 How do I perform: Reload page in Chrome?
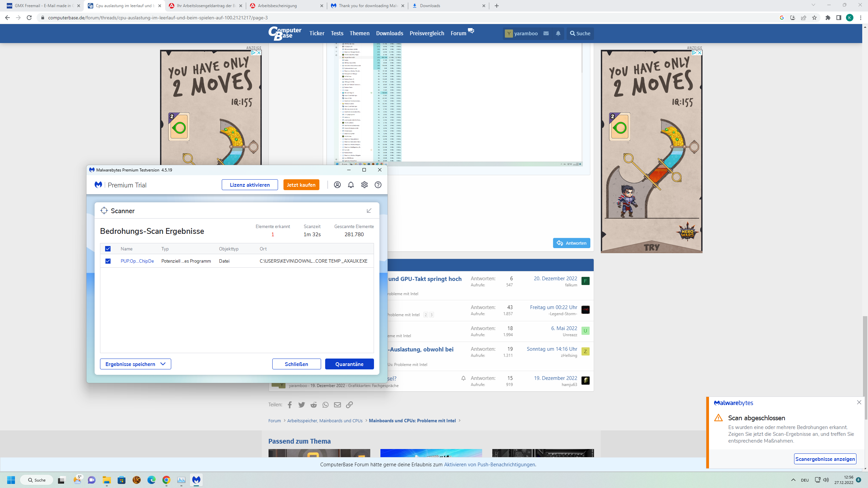29,18
